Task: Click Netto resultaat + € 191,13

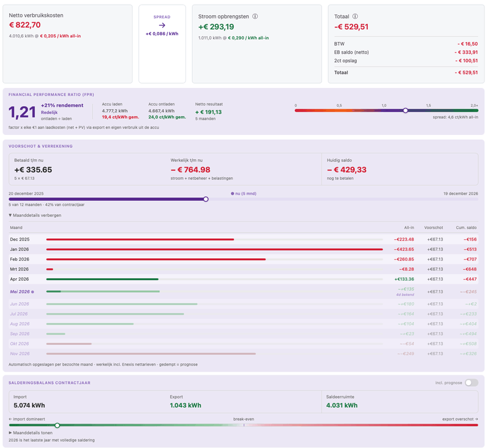Action: click(x=209, y=112)
